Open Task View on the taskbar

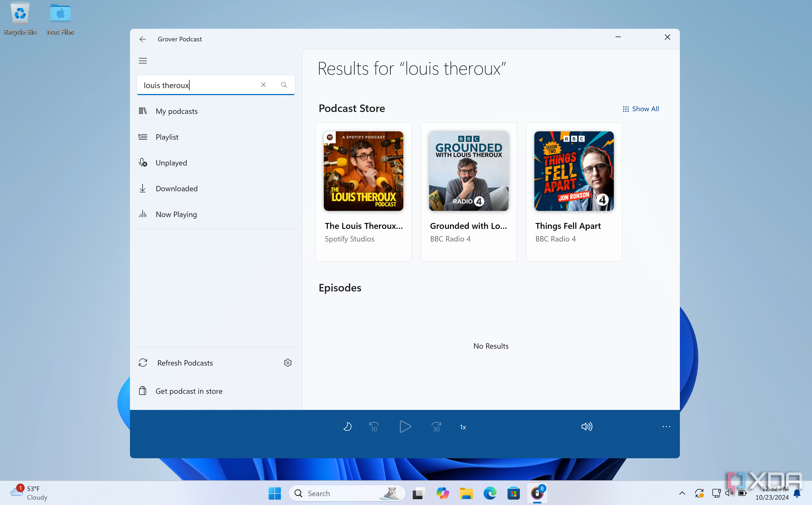(418, 493)
